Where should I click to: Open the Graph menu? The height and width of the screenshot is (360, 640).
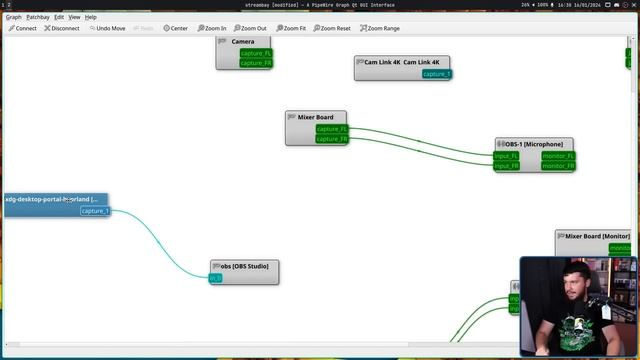[x=13, y=17]
